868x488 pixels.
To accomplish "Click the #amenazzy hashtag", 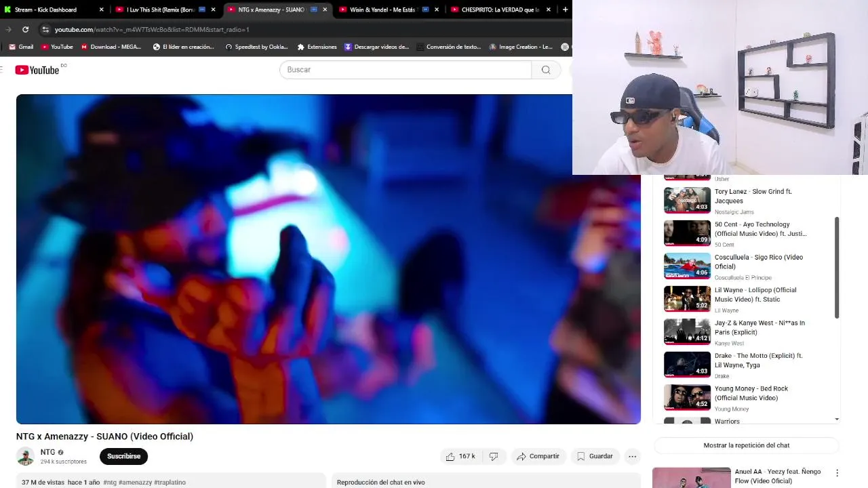I will [136, 483].
